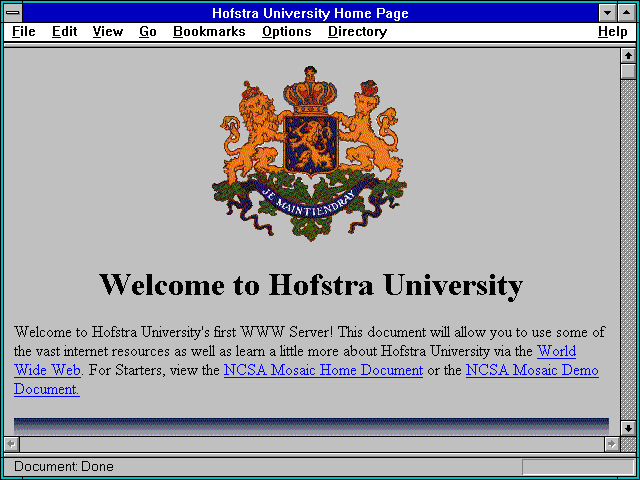The image size is (640, 480).
Task: Click the horizontal scrollbar right arrow
Action: click(612, 444)
